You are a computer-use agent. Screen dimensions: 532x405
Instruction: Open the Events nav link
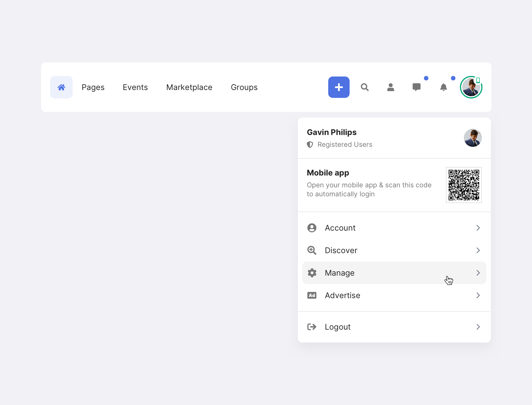pos(135,87)
